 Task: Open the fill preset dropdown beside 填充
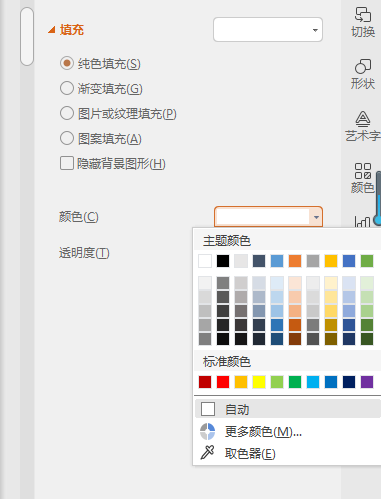pos(268,30)
